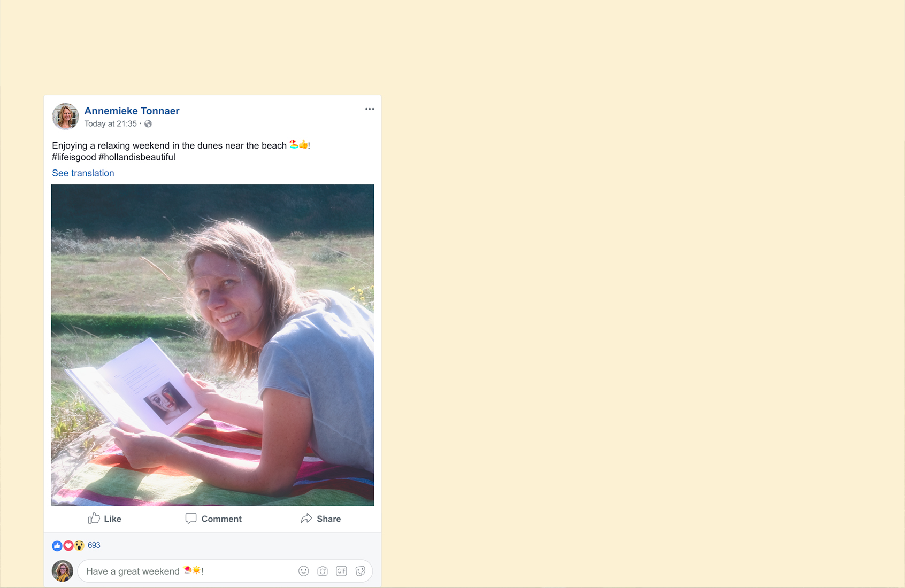View the 693 reactions count
905x588 pixels.
click(x=94, y=545)
